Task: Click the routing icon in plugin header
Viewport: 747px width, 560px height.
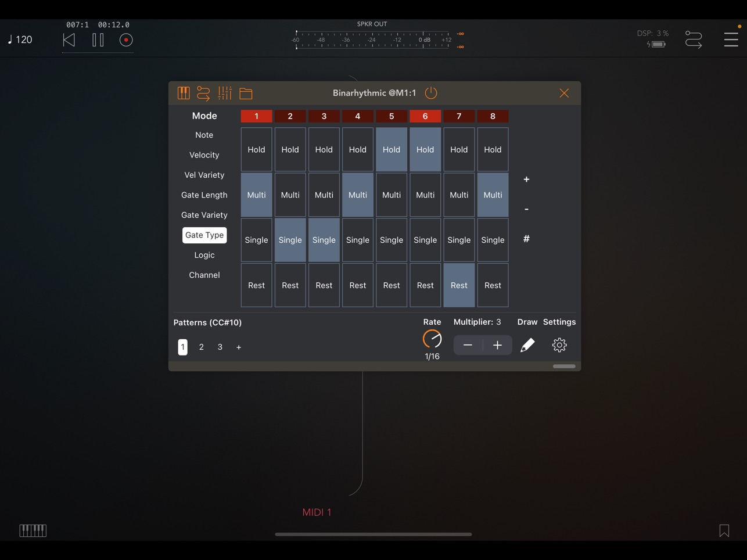Action: 203,93
